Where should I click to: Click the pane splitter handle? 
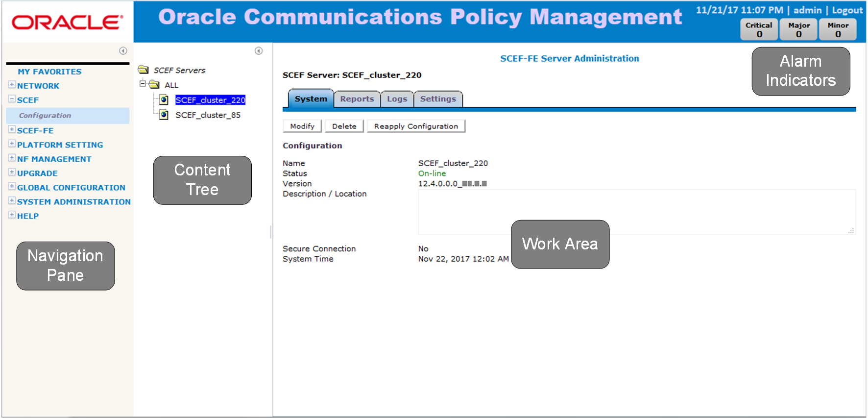click(271, 232)
